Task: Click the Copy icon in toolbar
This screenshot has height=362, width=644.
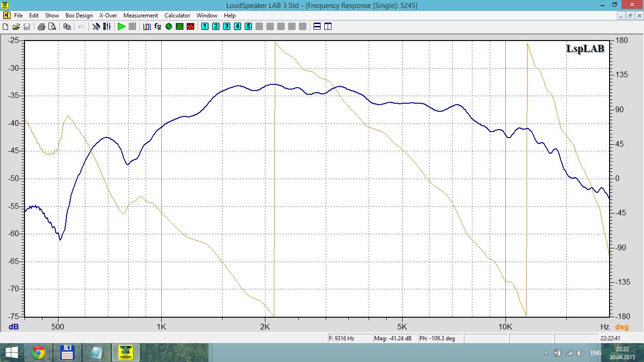Action: [67, 26]
